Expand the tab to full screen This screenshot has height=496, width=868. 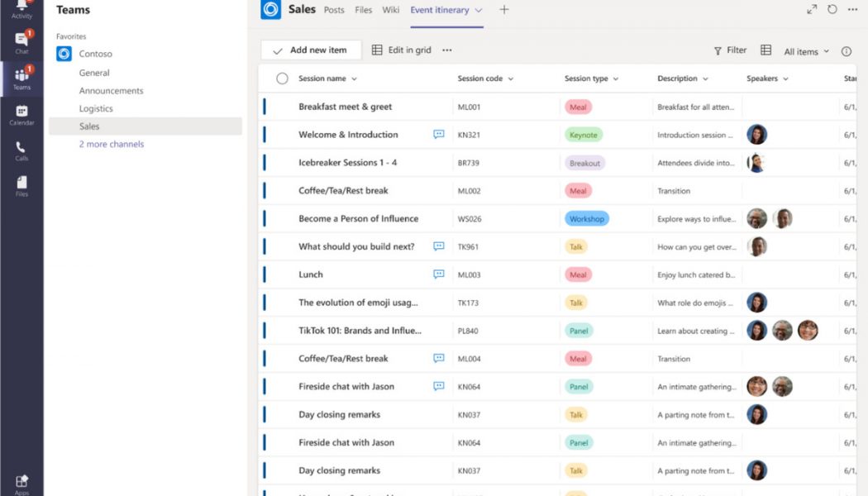[x=813, y=10]
